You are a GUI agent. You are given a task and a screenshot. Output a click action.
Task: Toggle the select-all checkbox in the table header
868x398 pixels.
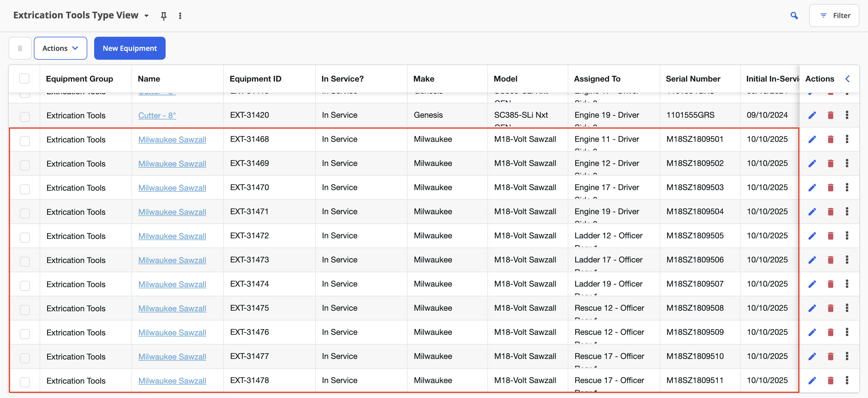pos(24,78)
